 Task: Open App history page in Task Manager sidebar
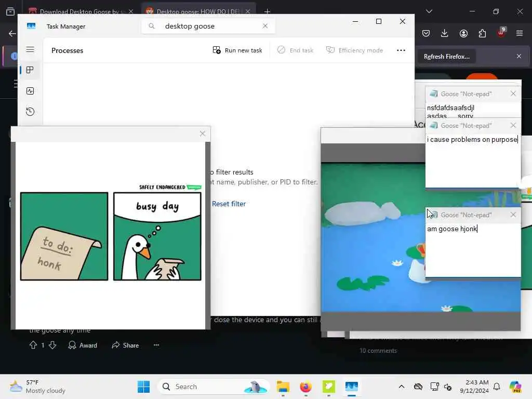pyautogui.click(x=30, y=112)
